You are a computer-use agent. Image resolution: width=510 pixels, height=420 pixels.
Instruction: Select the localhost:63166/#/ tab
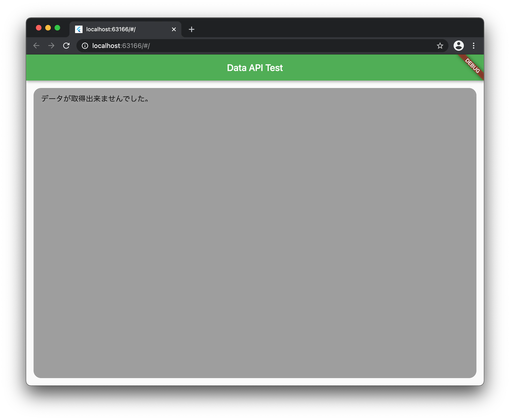pos(125,29)
